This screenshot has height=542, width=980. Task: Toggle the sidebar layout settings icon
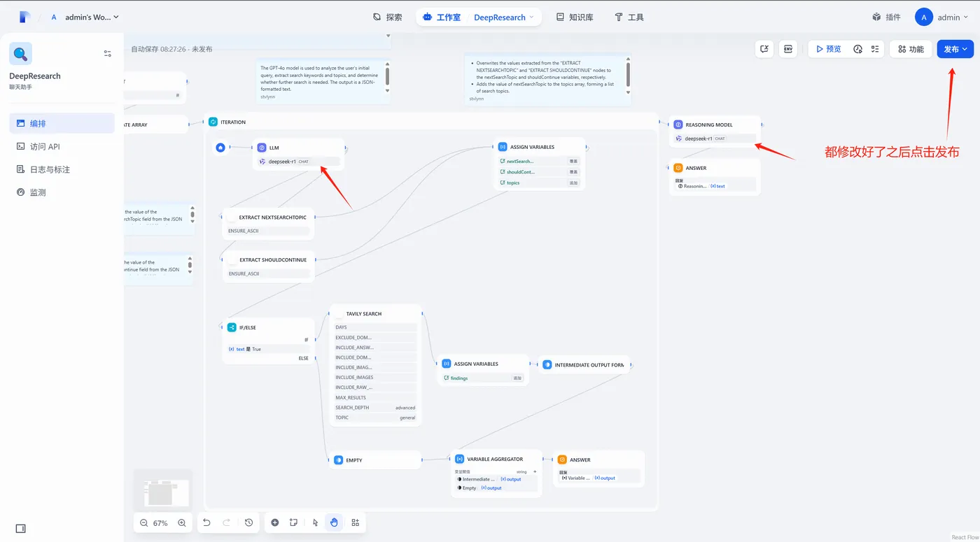(107, 53)
